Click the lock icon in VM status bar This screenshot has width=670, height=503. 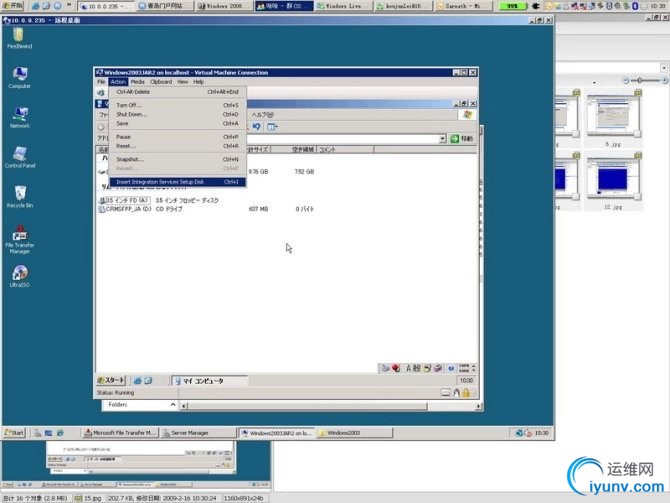tap(466, 393)
